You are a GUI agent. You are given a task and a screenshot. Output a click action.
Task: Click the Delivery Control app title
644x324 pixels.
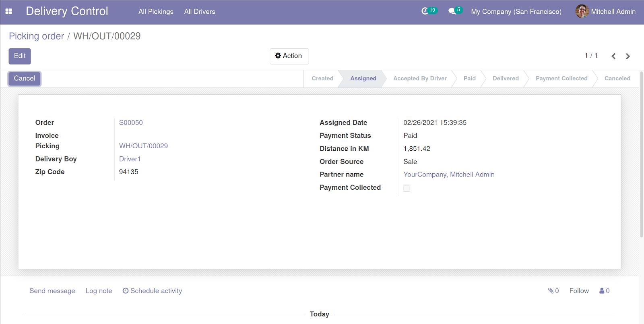67,11
